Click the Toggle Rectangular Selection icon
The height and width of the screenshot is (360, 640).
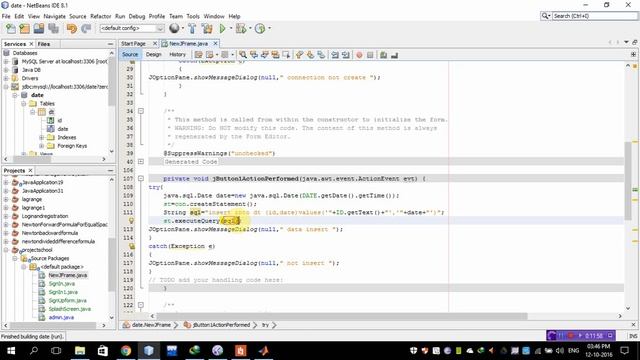coord(286,55)
